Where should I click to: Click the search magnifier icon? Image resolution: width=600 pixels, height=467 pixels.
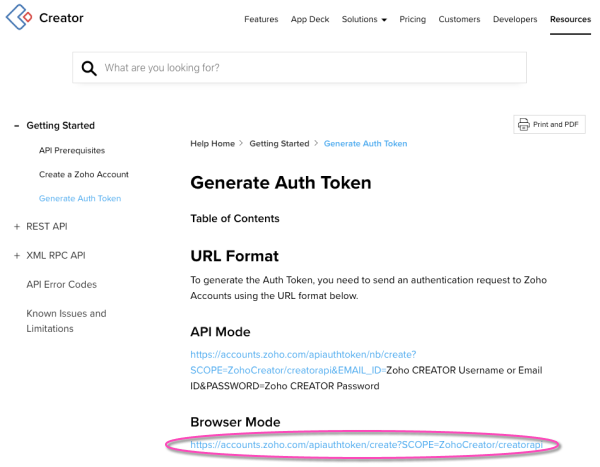click(89, 68)
